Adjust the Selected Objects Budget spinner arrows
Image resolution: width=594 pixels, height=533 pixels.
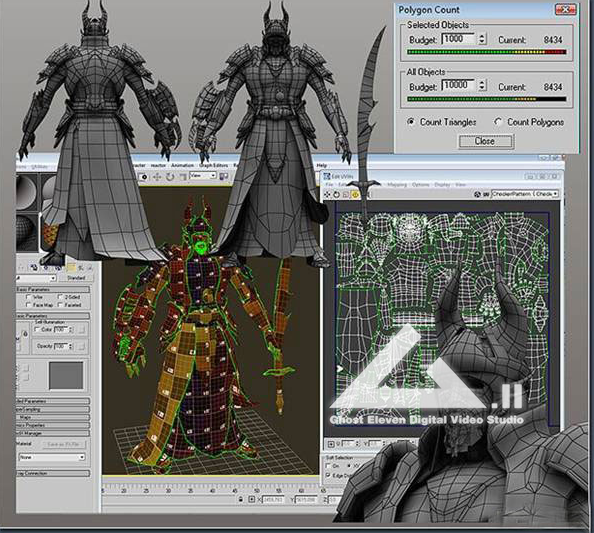(482, 39)
